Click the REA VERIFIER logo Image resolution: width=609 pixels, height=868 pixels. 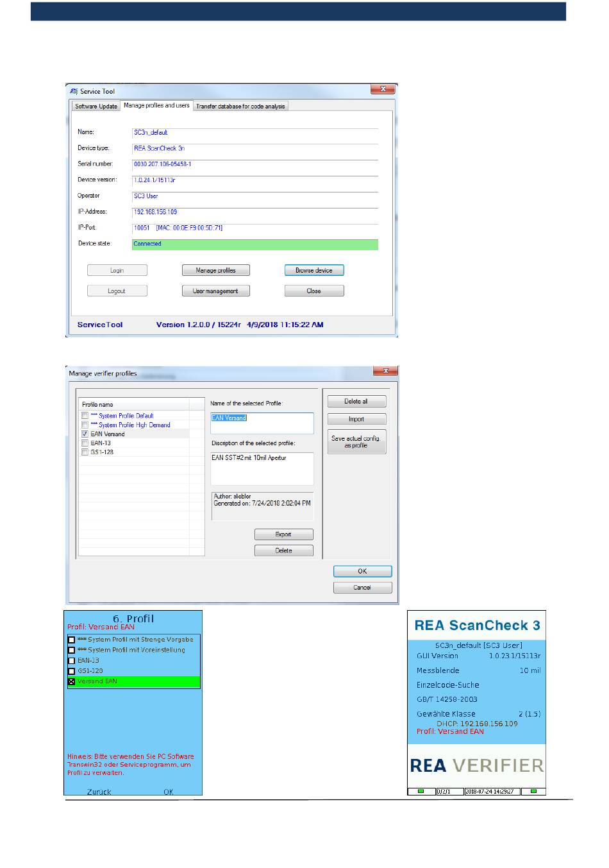(x=477, y=765)
